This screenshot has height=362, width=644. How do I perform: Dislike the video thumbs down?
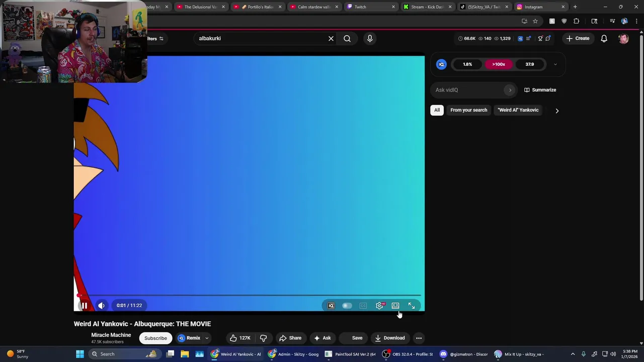263,338
